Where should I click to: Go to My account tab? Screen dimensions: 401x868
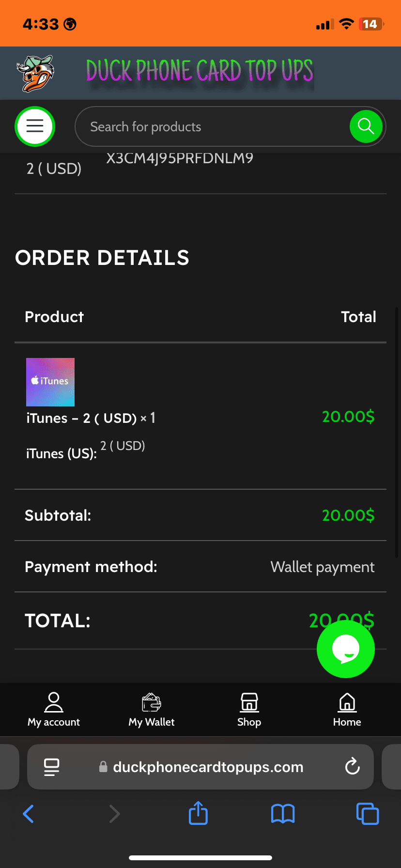click(x=54, y=710)
